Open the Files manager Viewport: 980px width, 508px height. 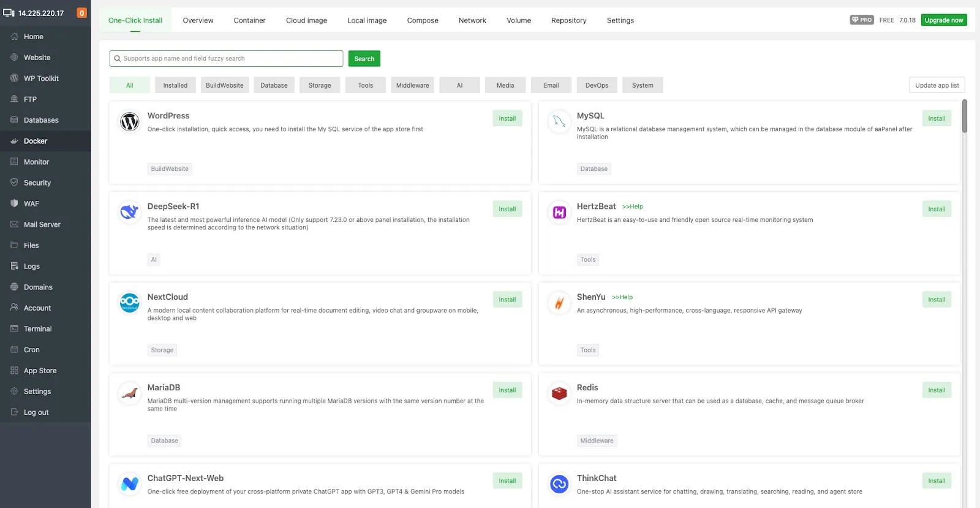click(x=45, y=245)
